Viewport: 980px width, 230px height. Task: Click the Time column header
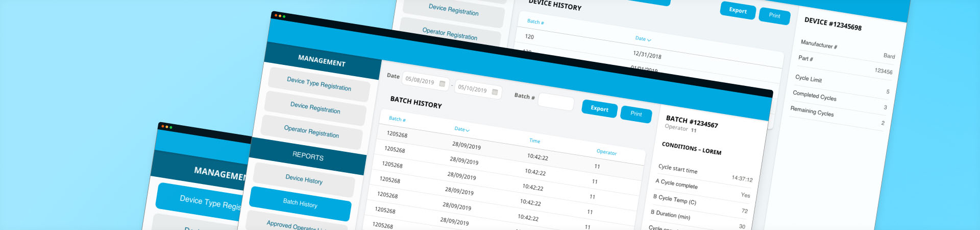(x=534, y=141)
